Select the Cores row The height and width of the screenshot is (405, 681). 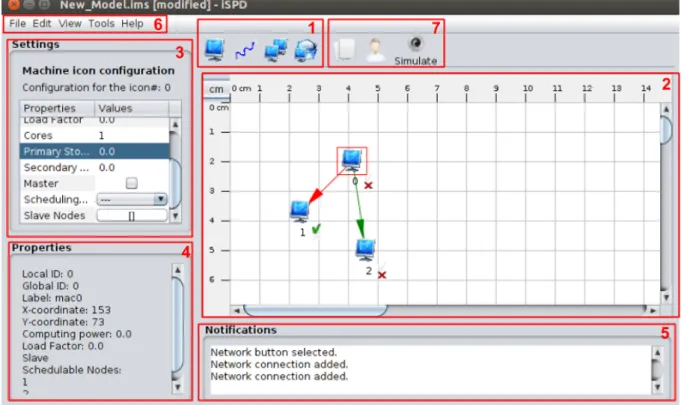click(94, 135)
